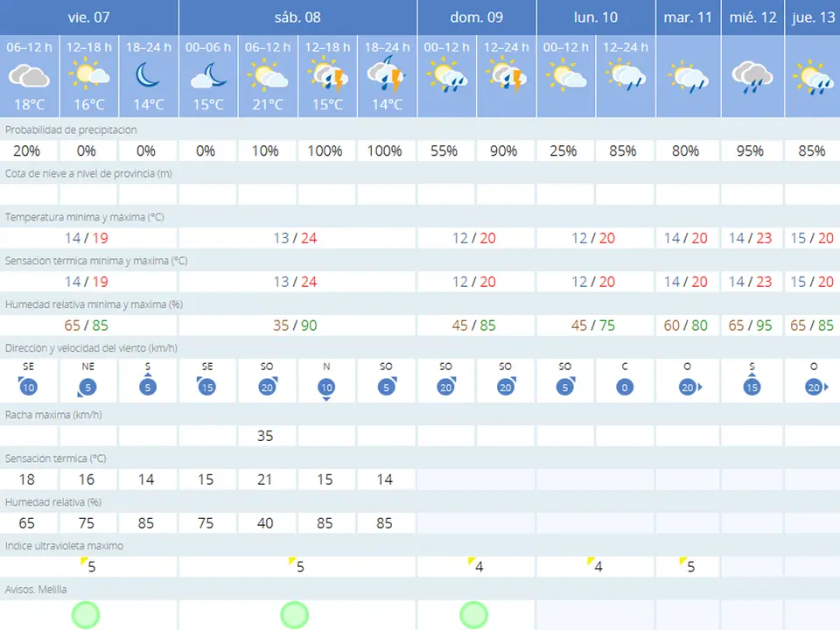The height and width of the screenshot is (630, 840).
Task: Click the 45 / 75 relative humidity cell
Action: (595, 325)
